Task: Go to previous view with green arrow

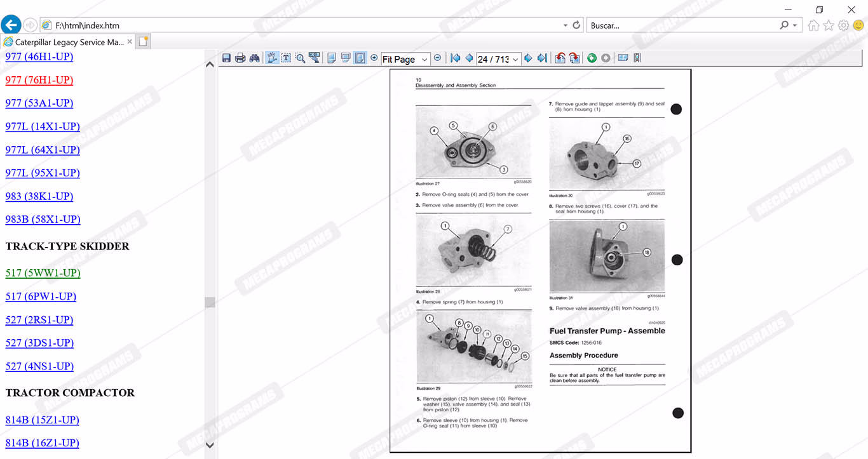Action: [x=592, y=58]
